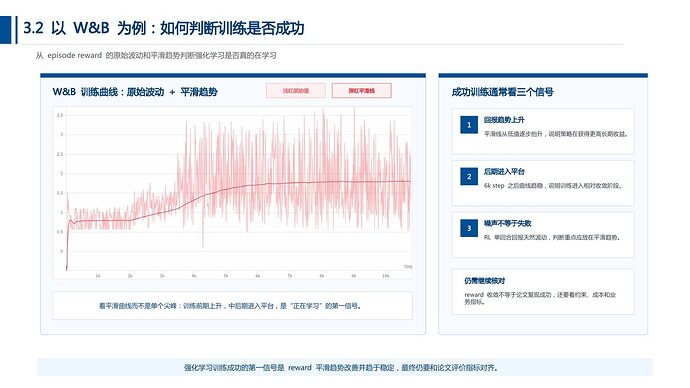Click the card title '后期进入平台'
Viewport: 690px width, 388px height.
pos(504,172)
